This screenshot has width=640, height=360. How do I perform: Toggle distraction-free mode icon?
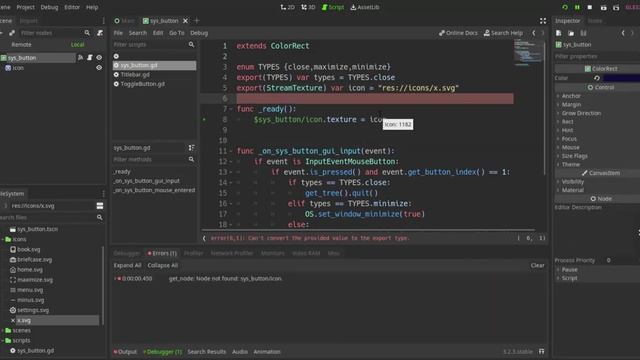[543, 20]
